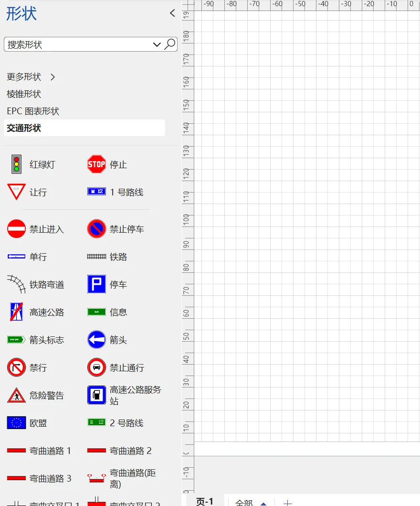Select the 停止 STOP sign shape
Viewport: 420px width, 506px height.
(96, 164)
